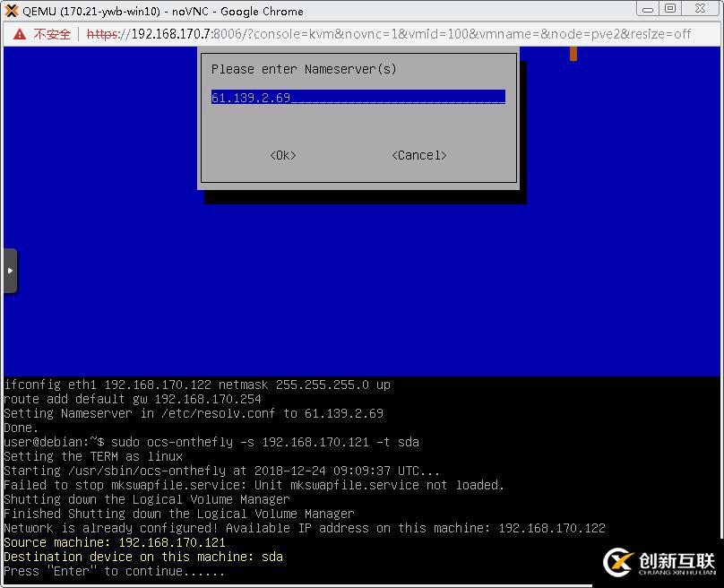This screenshot has width=724, height=588.
Task: Select the <Cancel> button in the dialog
Action: pos(418,154)
